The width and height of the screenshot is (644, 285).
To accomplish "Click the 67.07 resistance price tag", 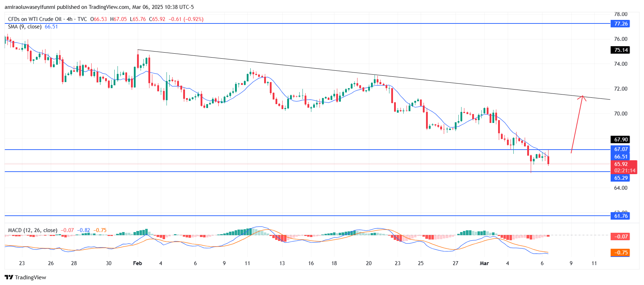I will [x=621, y=149].
